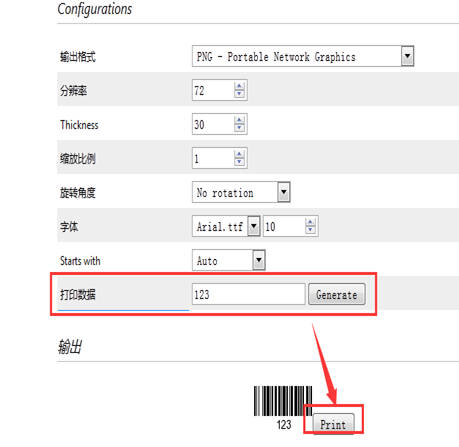Screen dimensions: 459x447
Task: Increase font size with up arrow
Action: pos(310,222)
